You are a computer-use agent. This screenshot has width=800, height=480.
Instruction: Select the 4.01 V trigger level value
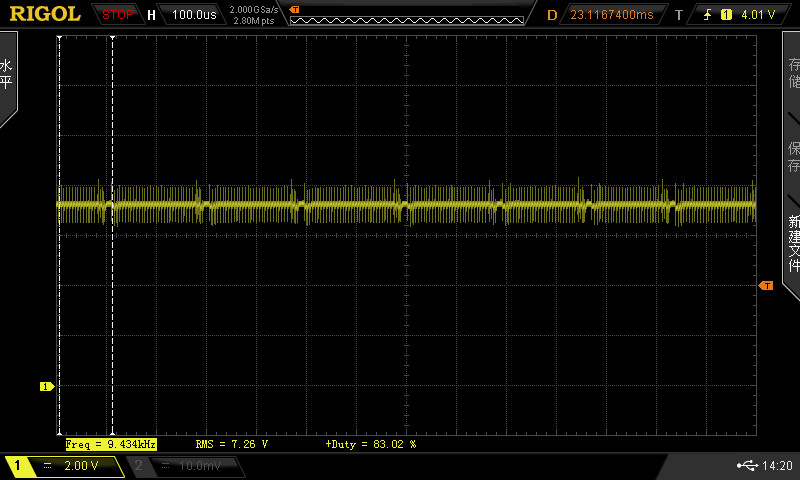tap(758, 15)
